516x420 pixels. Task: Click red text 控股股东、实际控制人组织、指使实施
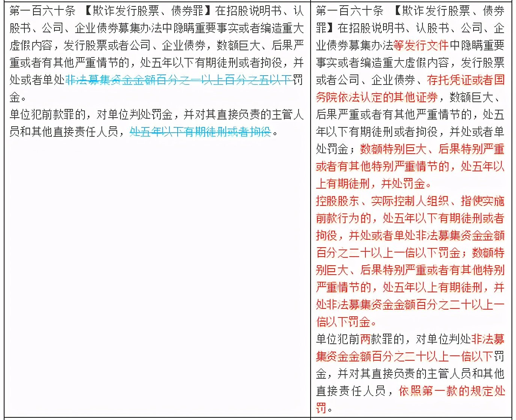tap(410, 201)
